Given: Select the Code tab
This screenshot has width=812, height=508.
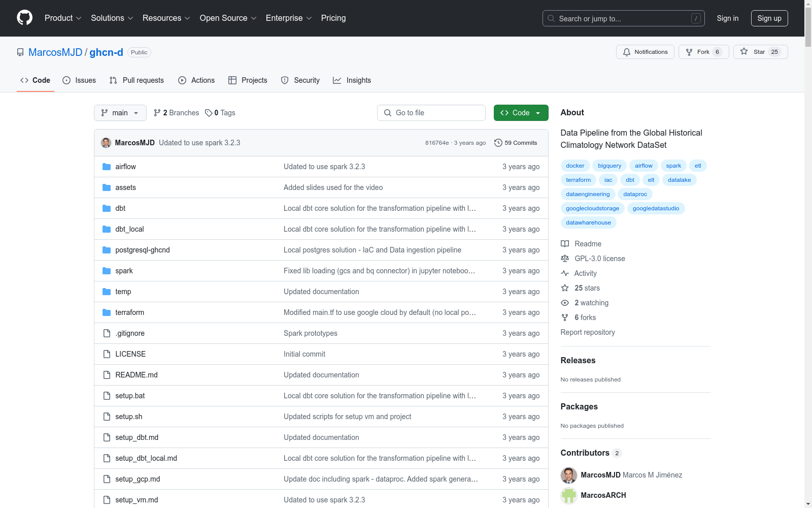Looking at the screenshot, I should point(36,80).
